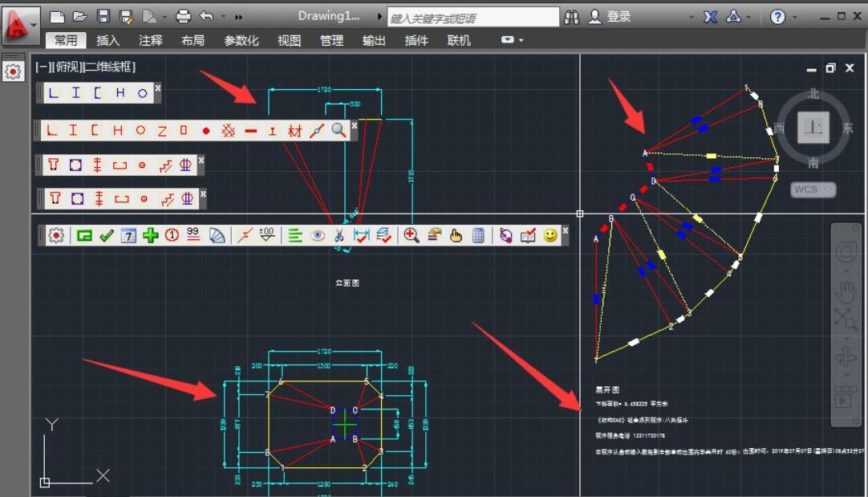The image size is (868, 497).
Task: Click the keyword search input field
Action: 473,17
